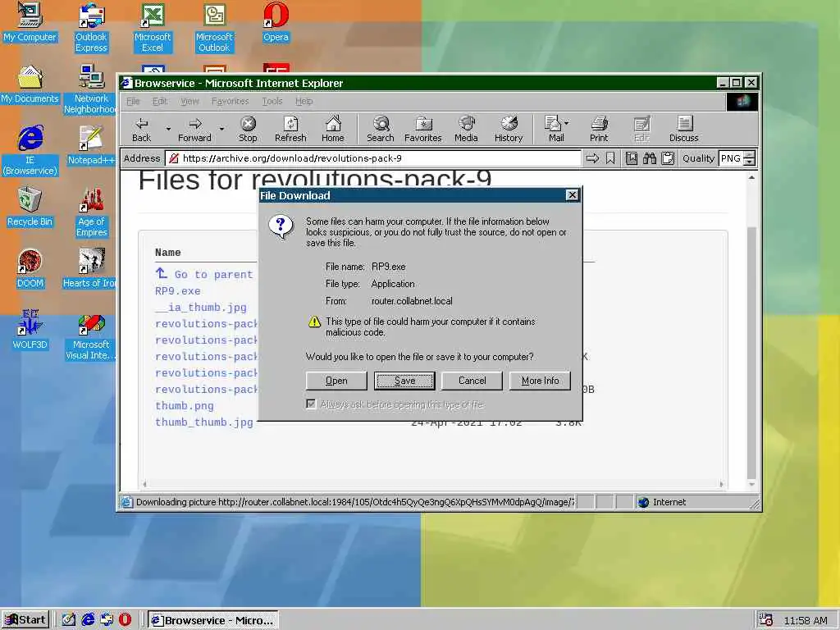840x630 pixels.
Task: Open the Media toolbar icon
Action: click(466, 130)
